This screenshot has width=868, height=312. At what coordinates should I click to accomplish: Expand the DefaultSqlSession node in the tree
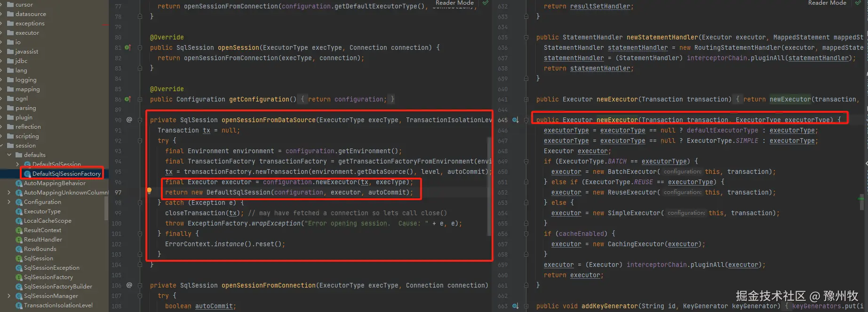[17, 164]
